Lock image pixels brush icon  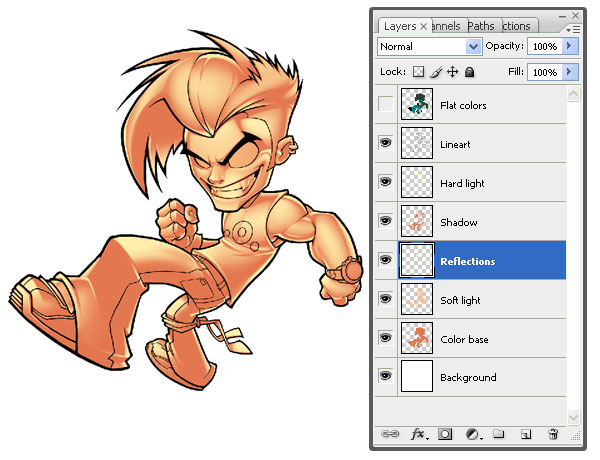[436, 72]
